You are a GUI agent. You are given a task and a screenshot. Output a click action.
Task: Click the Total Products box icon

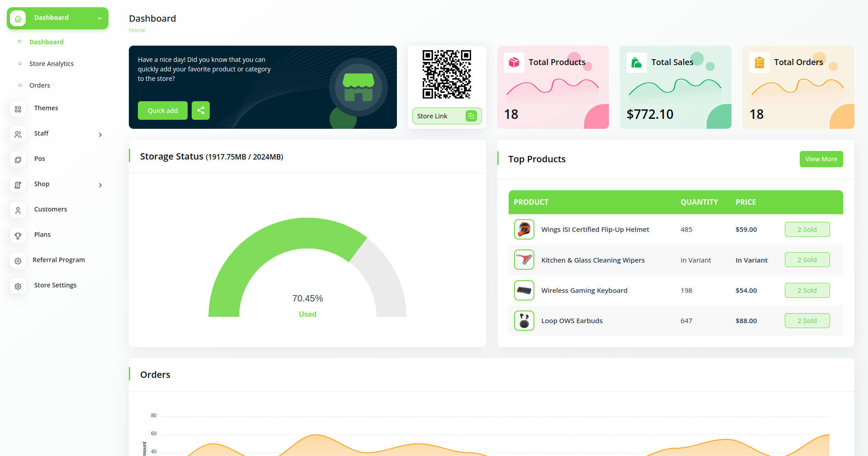(514, 62)
